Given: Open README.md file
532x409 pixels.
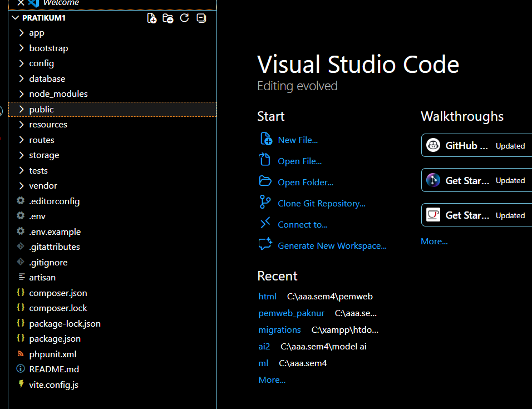Looking at the screenshot, I should pyautogui.click(x=112, y=369).
